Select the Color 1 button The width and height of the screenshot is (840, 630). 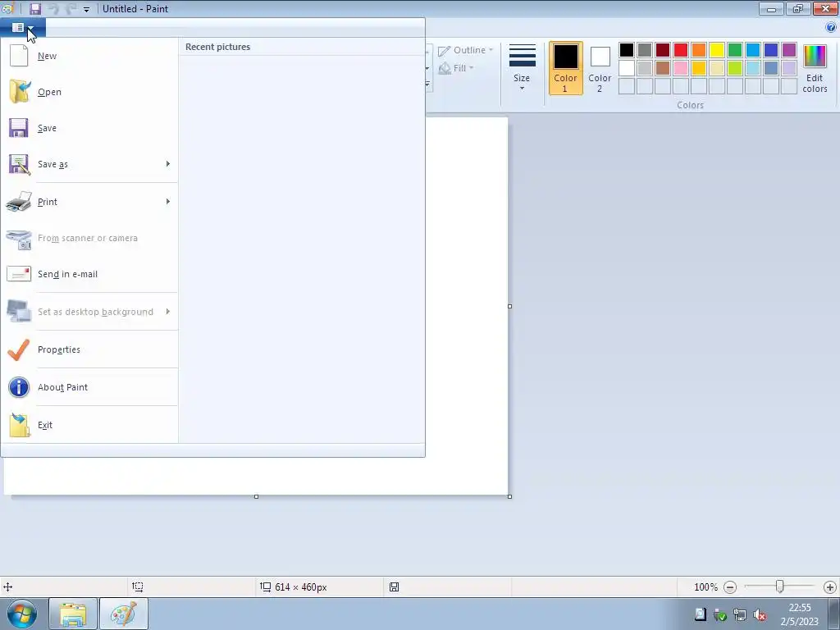566,68
